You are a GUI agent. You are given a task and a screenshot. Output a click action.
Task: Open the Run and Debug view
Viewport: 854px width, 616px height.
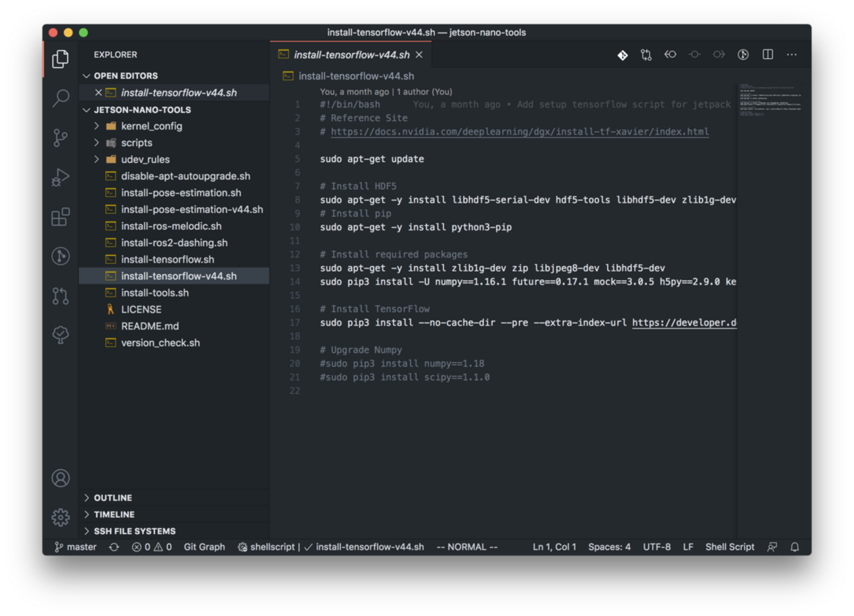pyautogui.click(x=60, y=177)
